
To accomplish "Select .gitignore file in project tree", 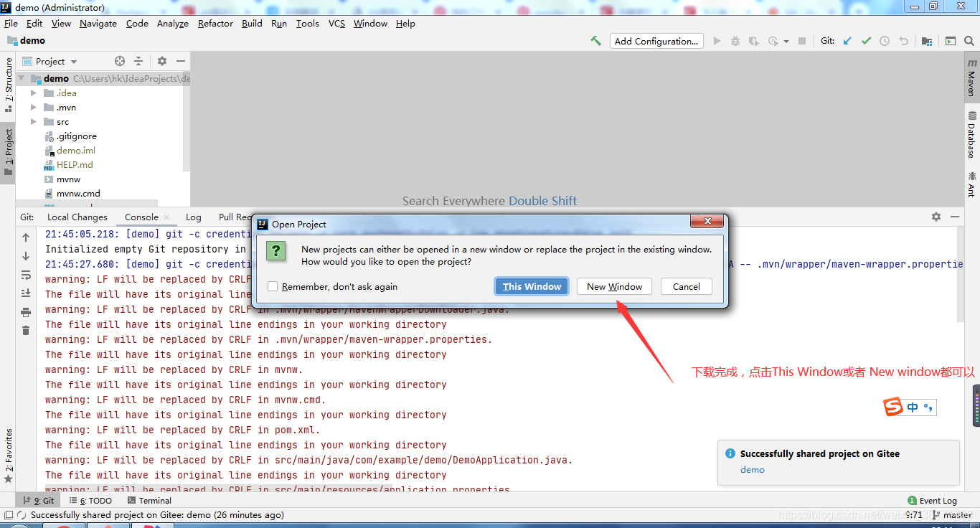I will pos(76,136).
